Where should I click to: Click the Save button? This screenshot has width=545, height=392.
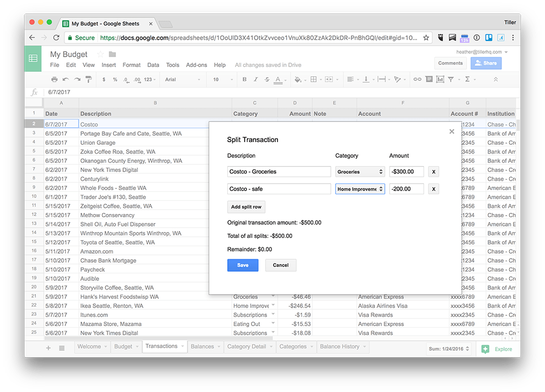[x=243, y=265]
